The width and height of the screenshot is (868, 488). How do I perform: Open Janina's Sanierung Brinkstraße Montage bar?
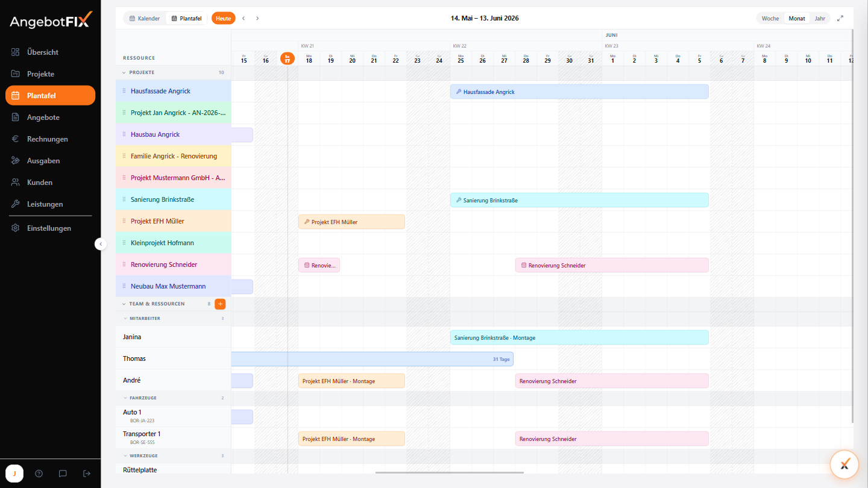579,337
